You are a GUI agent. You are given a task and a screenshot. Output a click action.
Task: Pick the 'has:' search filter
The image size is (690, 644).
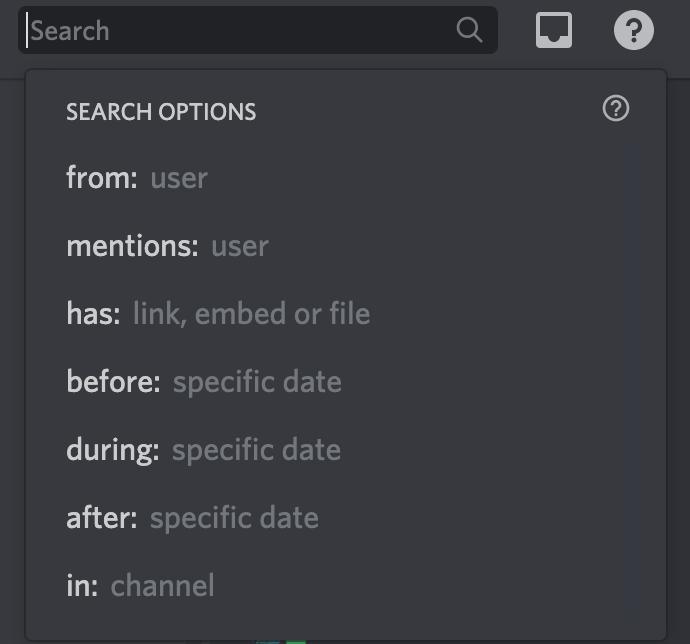click(x=346, y=313)
